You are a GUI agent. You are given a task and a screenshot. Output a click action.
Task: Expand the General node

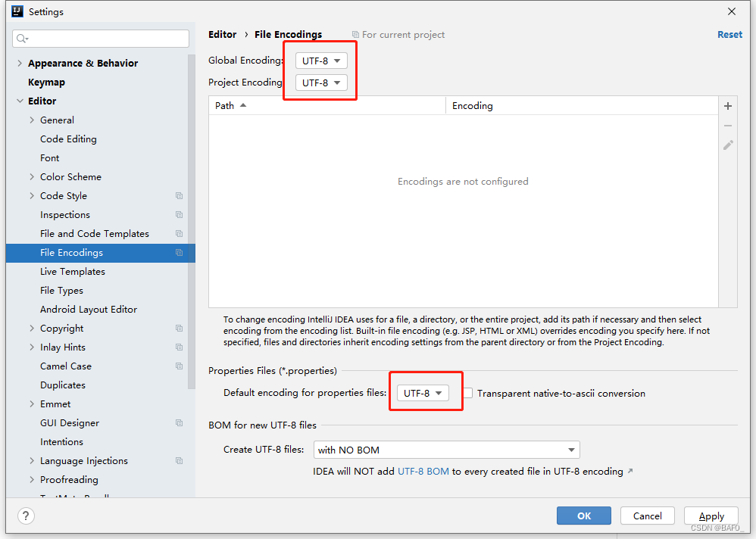click(x=32, y=120)
